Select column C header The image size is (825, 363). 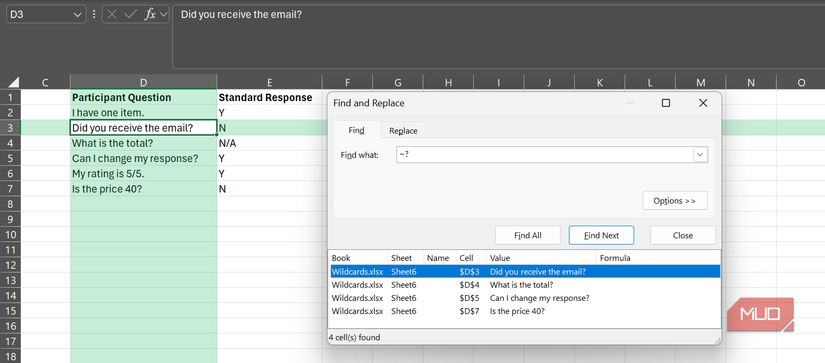pyautogui.click(x=45, y=83)
